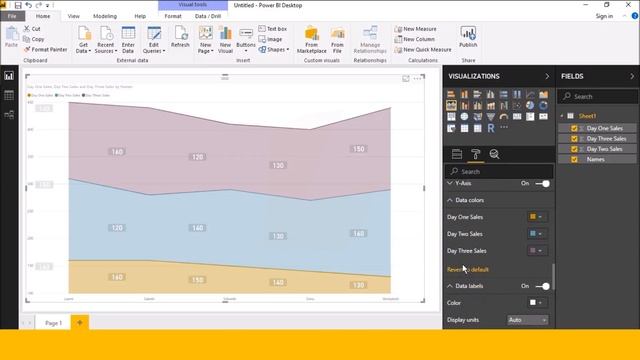Select the funnel chart visual
640x360 pixels.
coord(491,117)
